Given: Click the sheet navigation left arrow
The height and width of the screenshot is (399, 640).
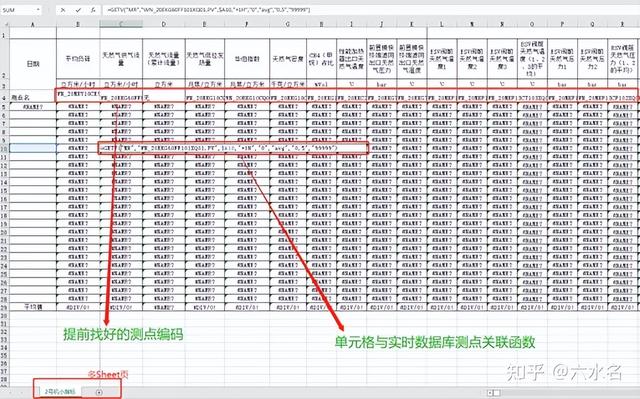Looking at the screenshot, I should 11,392.
